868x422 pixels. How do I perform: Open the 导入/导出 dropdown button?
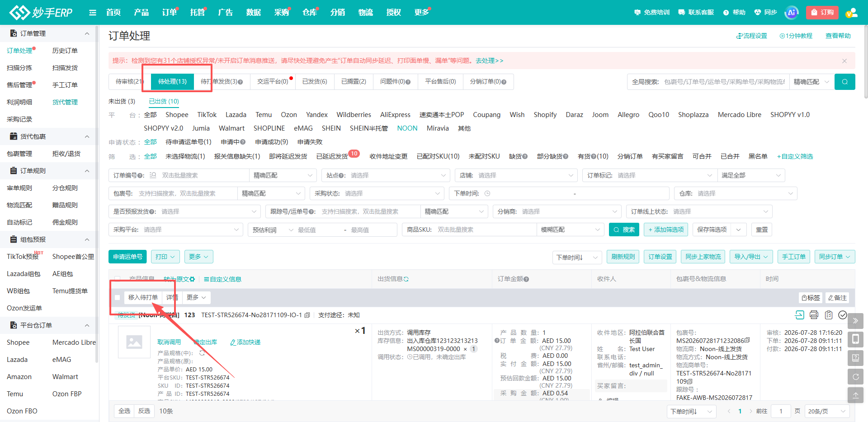[751, 257]
